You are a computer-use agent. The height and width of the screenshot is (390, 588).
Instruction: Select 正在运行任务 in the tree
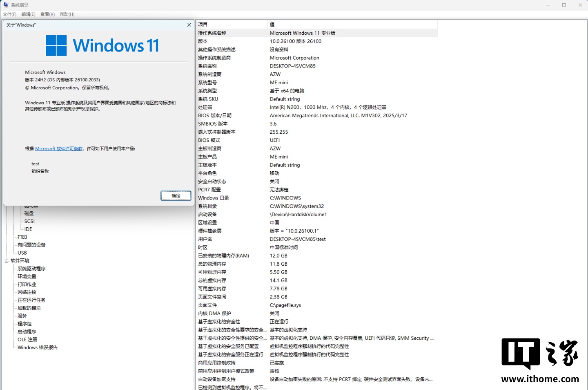point(31,300)
